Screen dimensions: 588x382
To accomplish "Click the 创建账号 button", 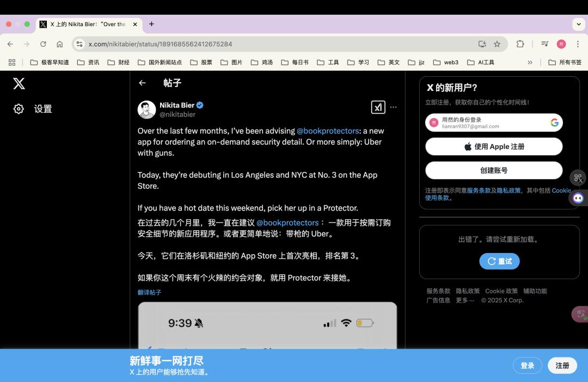I will [x=493, y=170].
